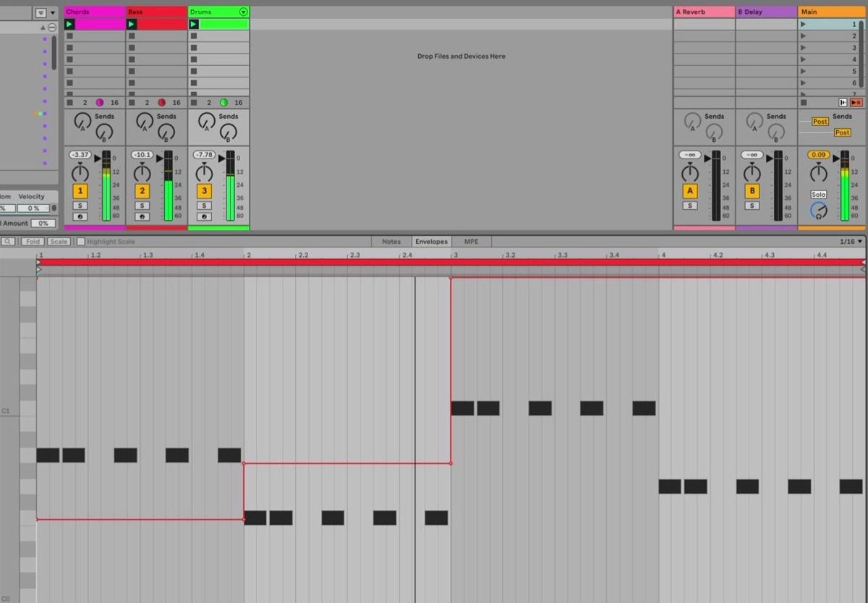Click the Solo/Cue switch on Main
The width and height of the screenshot is (868, 603).
(818, 195)
